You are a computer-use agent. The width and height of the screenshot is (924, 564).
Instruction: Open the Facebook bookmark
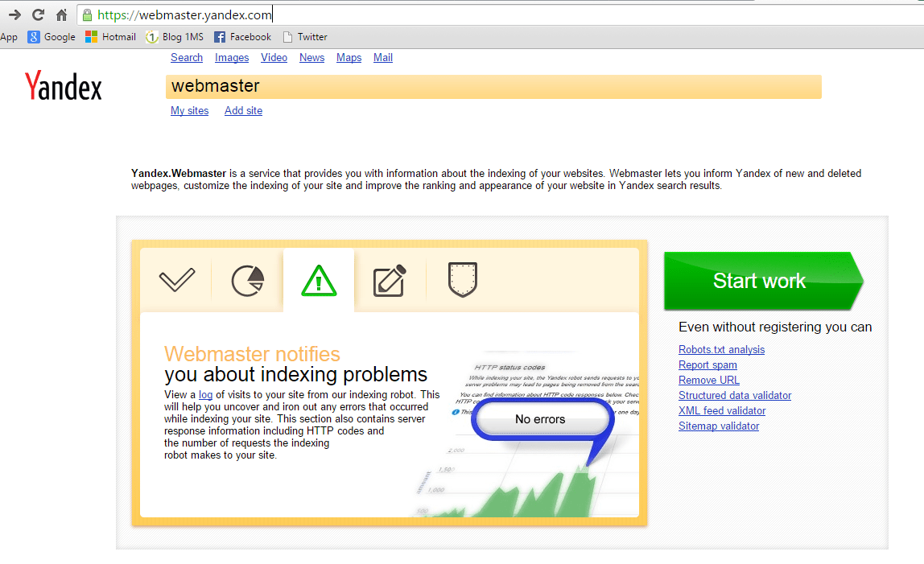242,37
